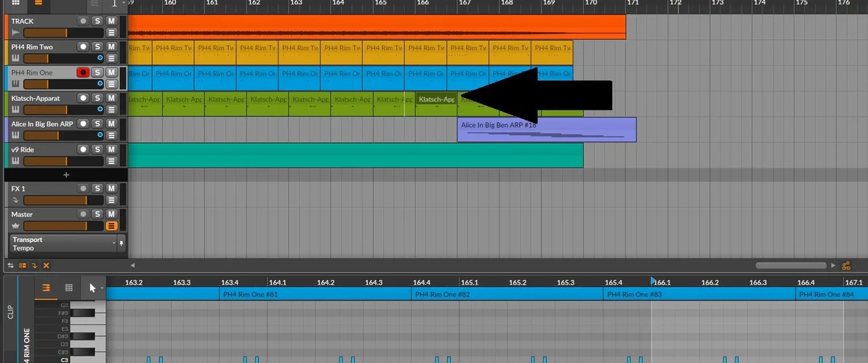The height and width of the screenshot is (363, 868).
Task: Arm PH4 Rim Two for recording
Action: tap(83, 47)
